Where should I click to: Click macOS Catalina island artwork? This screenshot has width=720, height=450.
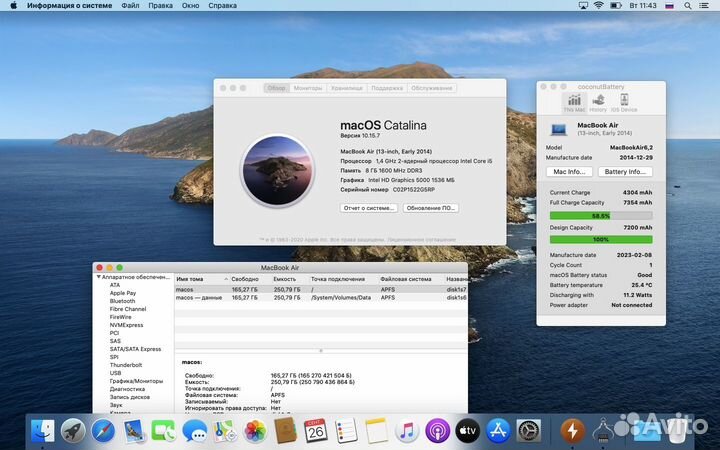pyautogui.click(x=277, y=170)
